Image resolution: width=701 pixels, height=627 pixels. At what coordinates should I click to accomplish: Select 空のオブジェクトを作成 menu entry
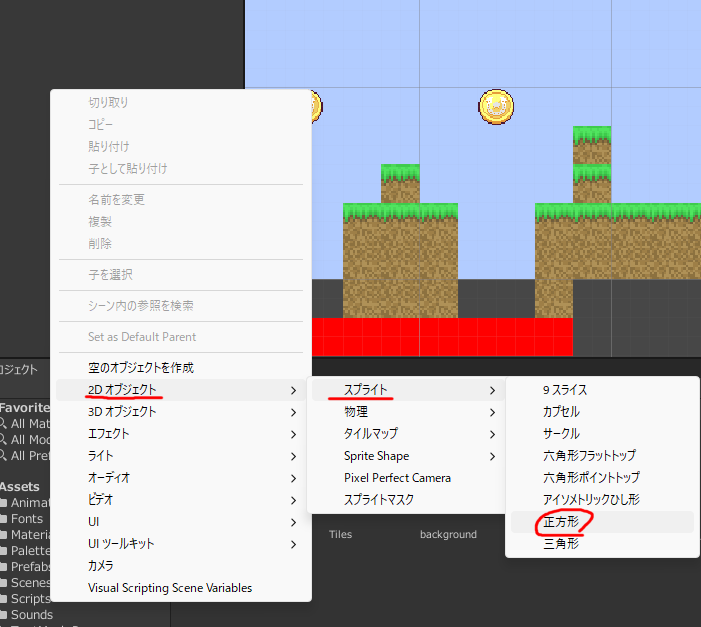click(181, 368)
